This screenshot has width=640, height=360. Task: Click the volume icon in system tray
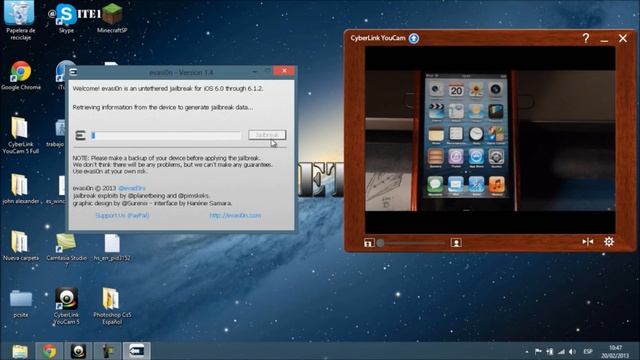(x=572, y=351)
